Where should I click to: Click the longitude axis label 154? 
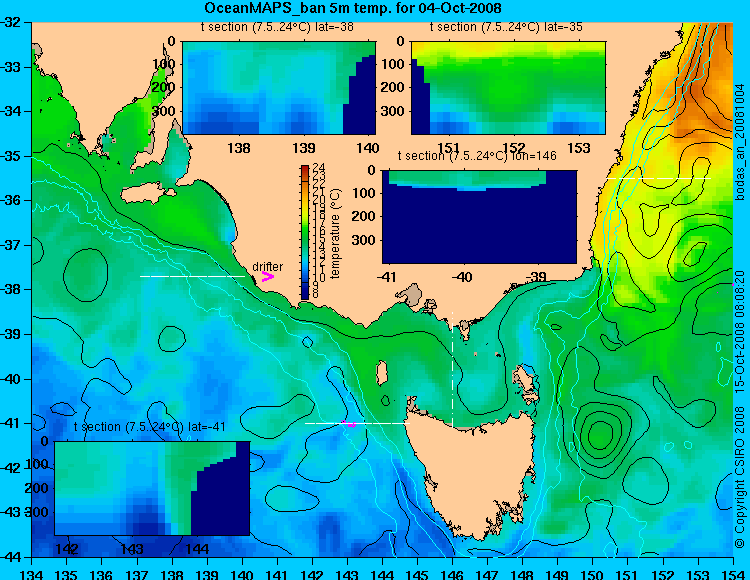733,574
